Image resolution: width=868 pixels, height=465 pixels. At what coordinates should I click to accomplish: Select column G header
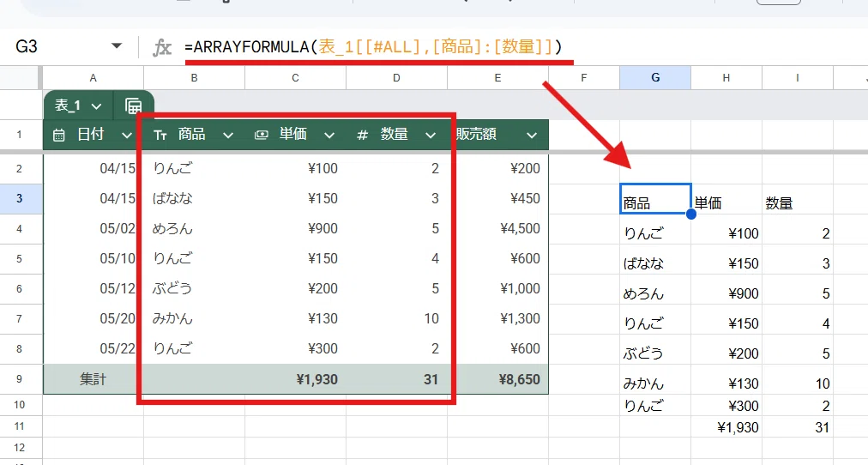[x=655, y=78]
